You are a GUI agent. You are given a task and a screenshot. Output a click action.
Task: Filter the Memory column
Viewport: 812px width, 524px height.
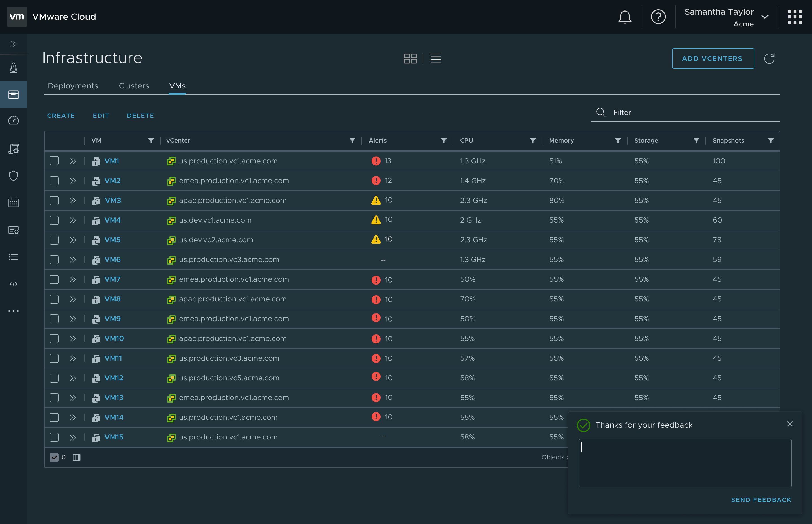point(618,141)
